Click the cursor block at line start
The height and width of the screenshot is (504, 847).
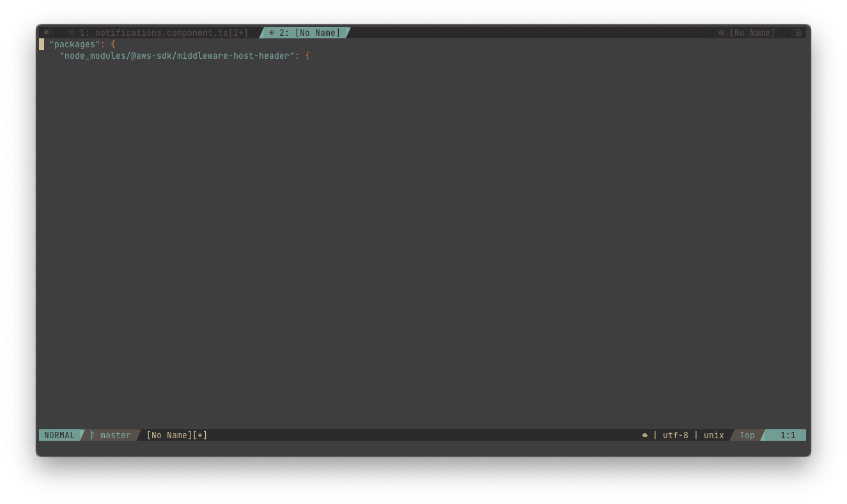(x=42, y=44)
